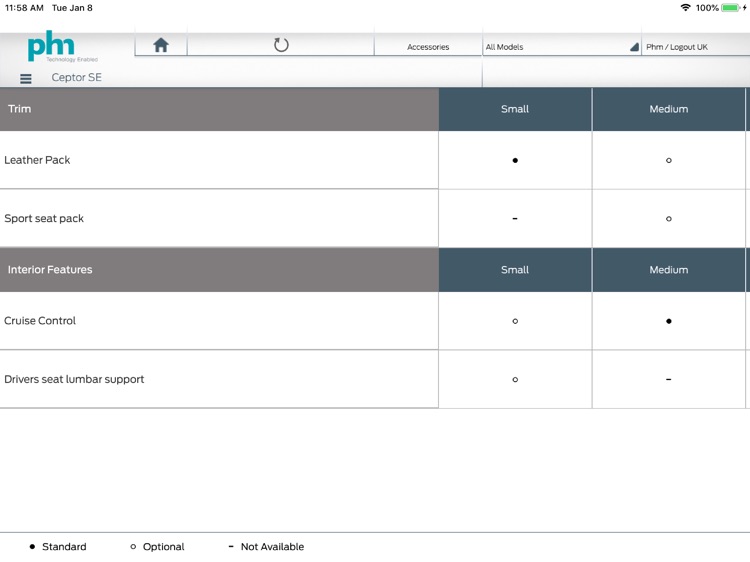Select the Cruise Control row
750x562 pixels.
(219, 321)
